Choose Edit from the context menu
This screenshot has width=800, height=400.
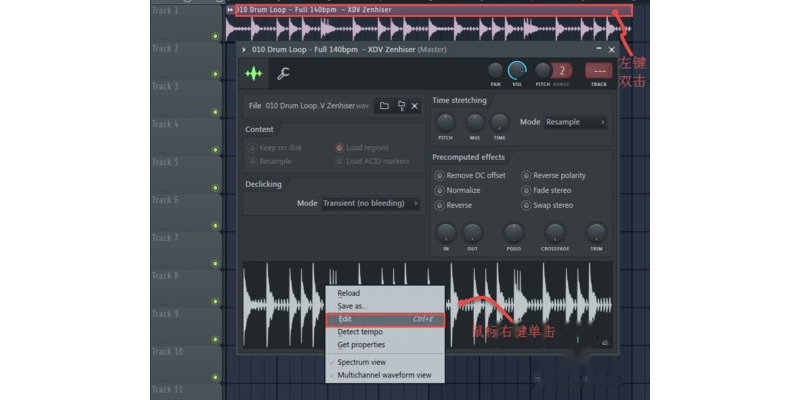tap(385, 319)
